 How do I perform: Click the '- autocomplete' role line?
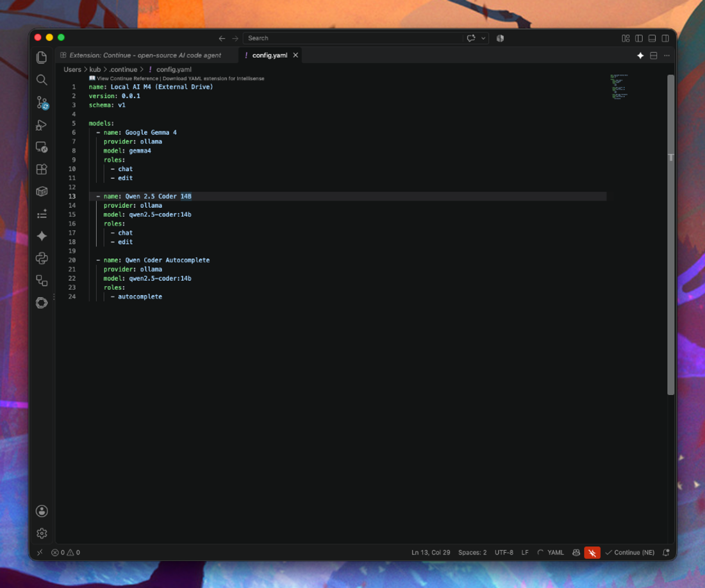[137, 296]
